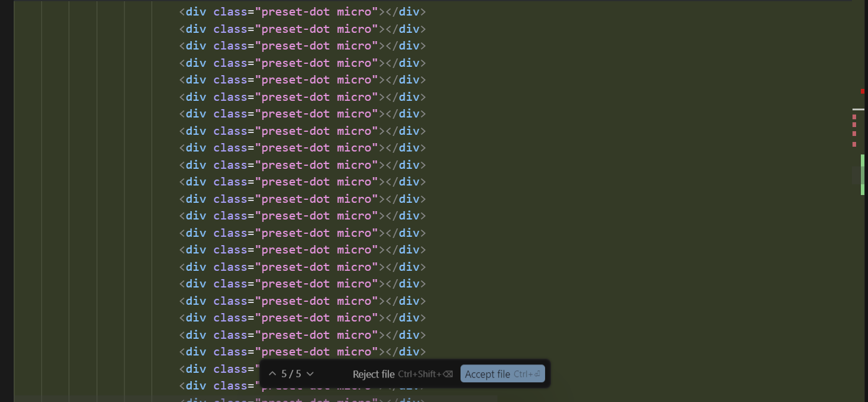Jump to next change with down chevron
The width and height of the screenshot is (868, 402).
click(310, 374)
